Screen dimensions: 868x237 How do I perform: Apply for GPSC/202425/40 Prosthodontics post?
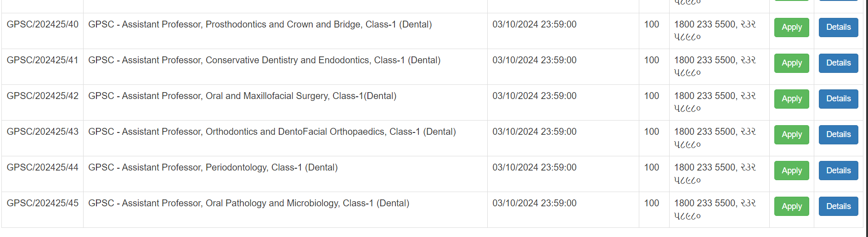click(791, 28)
